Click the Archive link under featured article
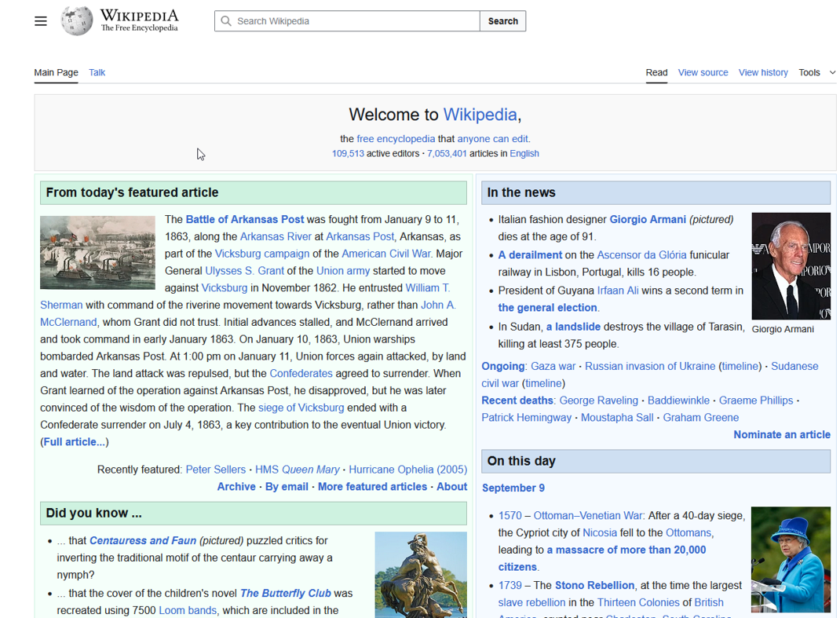The width and height of the screenshot is (840, 618). coord(236,486)
